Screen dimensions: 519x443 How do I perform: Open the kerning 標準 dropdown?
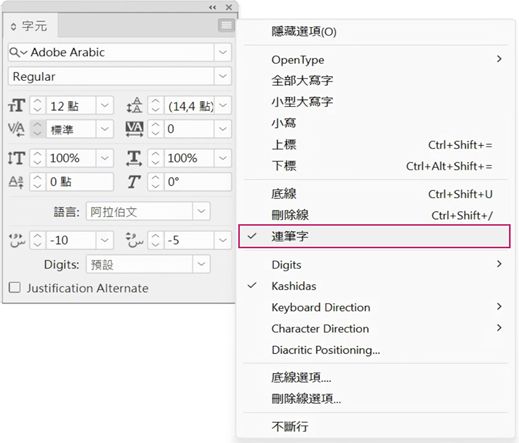105,129
